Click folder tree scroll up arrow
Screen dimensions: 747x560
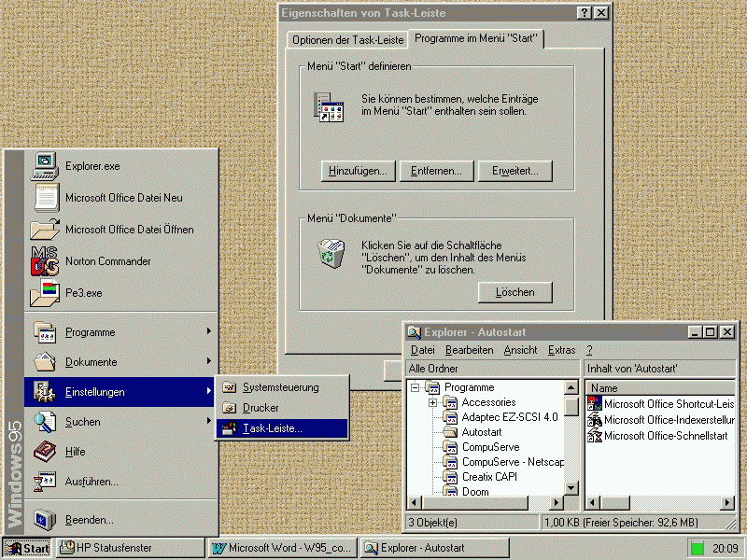coord(571,387)
